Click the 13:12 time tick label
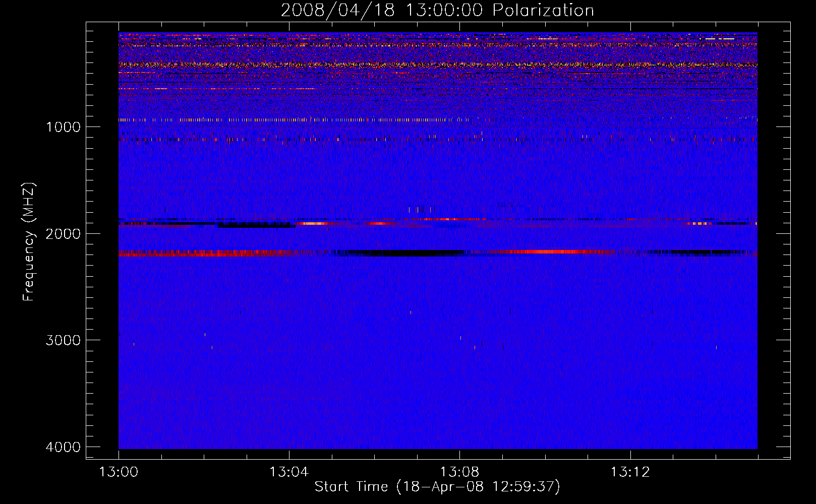This screenshot has width=816, height=504. (x=630, y=472)
